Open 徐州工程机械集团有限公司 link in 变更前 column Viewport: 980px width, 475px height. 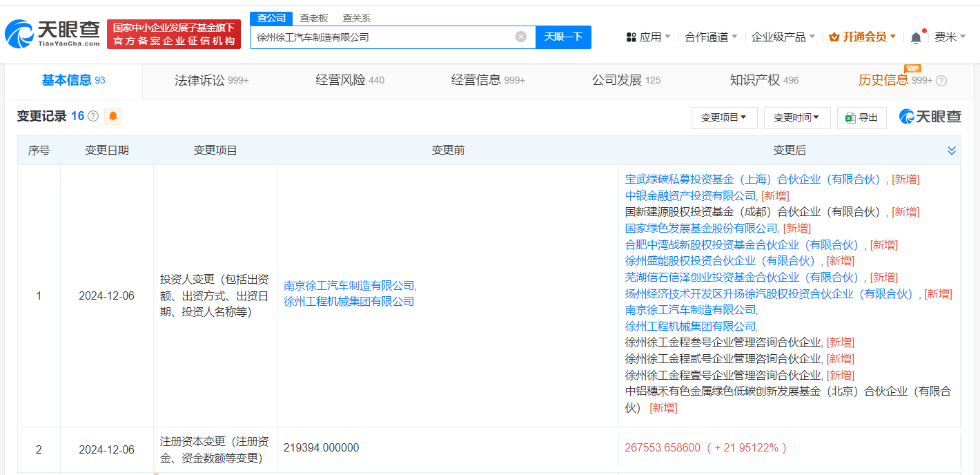point(349,302)
